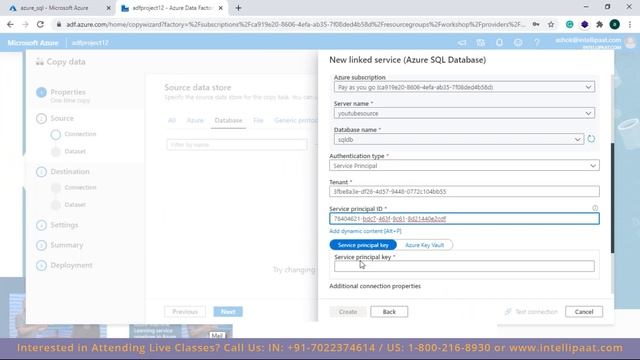
Task: Open the Settings step in the wizard
Action: point(64,225)
